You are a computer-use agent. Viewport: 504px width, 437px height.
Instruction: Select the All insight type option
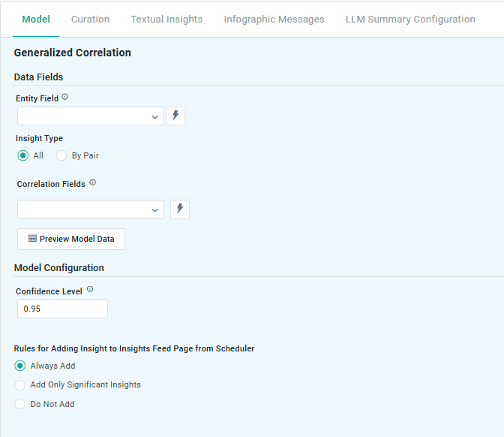(22, 156)
